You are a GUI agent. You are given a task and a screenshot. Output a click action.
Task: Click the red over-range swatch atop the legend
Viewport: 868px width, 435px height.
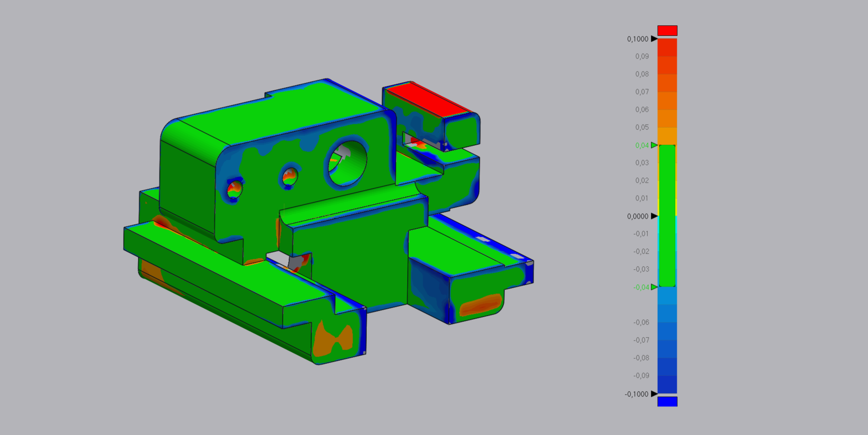(x=667, y=31)
